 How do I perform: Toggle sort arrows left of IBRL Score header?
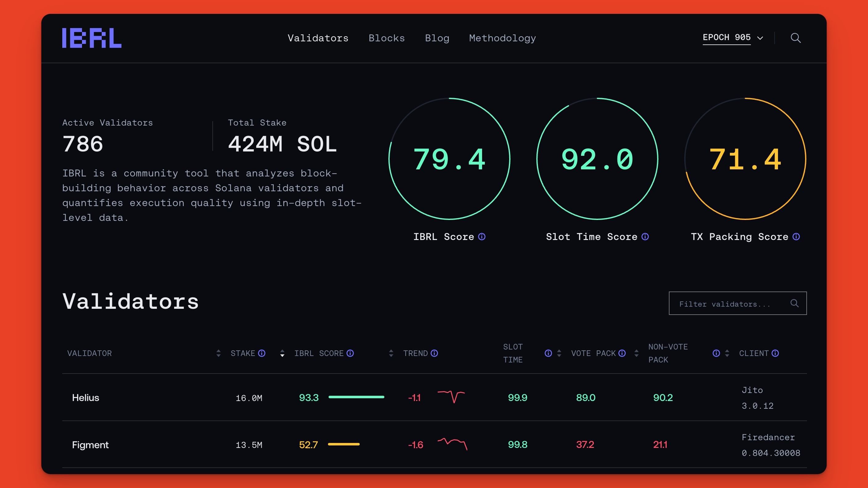click(x=282, y=353)
